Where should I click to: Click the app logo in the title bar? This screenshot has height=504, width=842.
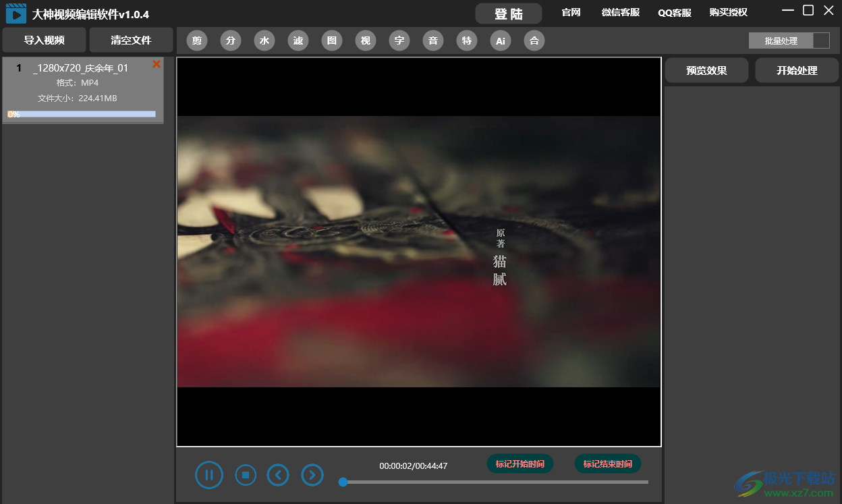pyautogui.click(x=16, y=13)
